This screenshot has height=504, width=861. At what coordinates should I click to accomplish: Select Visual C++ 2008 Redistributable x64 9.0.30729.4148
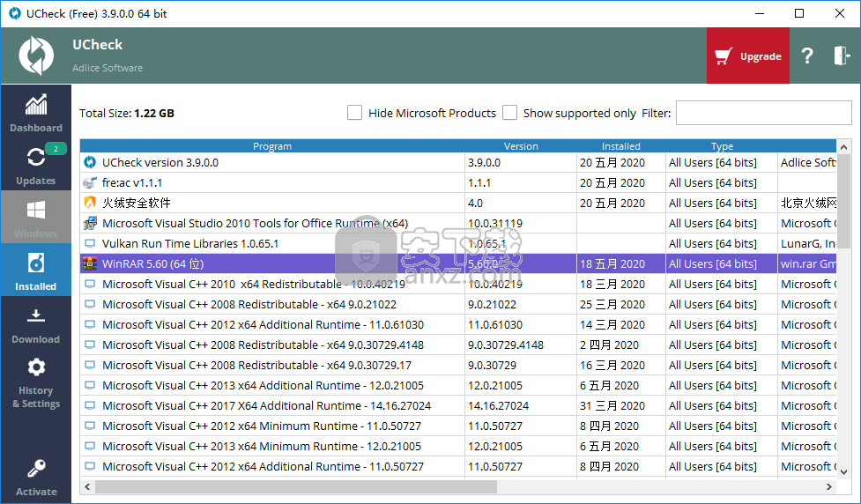[x=458, y=345]
